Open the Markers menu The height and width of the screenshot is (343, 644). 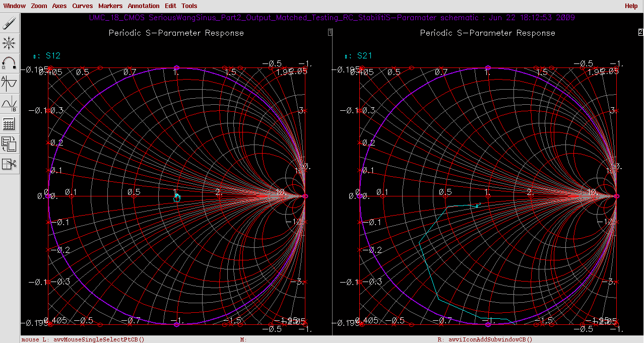[110, 6]
